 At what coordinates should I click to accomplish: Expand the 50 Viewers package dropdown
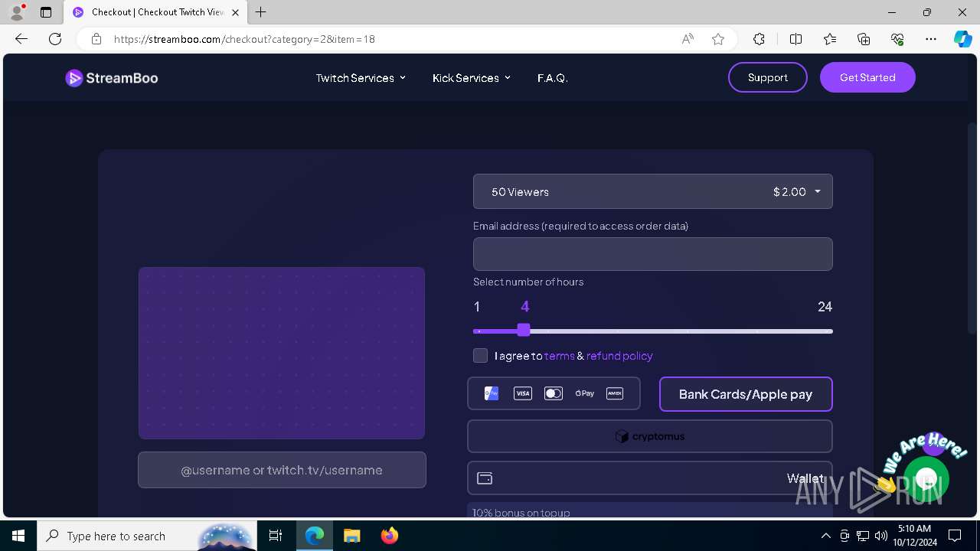tap(653, 191)
